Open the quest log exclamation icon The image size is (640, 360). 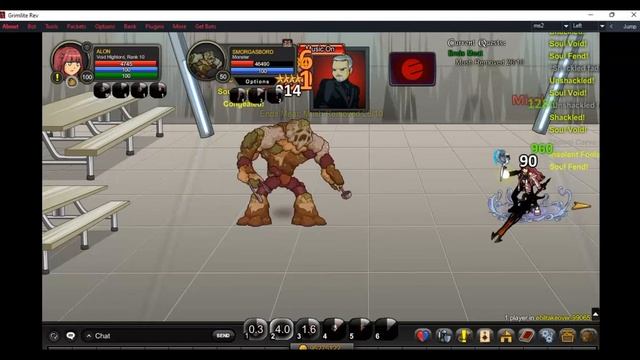464,336
